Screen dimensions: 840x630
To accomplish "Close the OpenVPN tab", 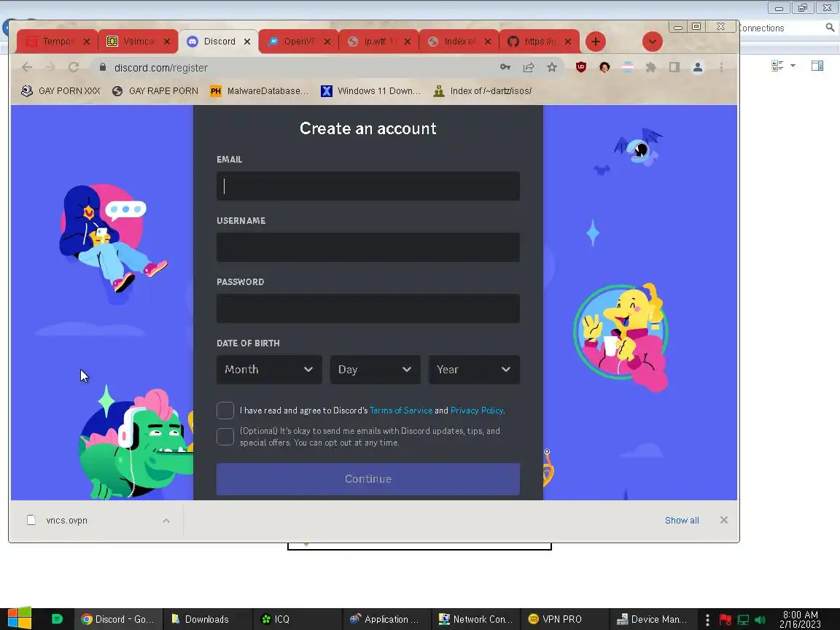I will click(x=327, y=42).
